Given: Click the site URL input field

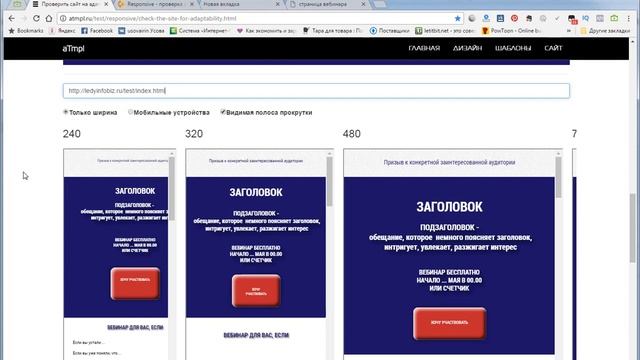Looking at the screenshot, I should (x=316, y=91).
